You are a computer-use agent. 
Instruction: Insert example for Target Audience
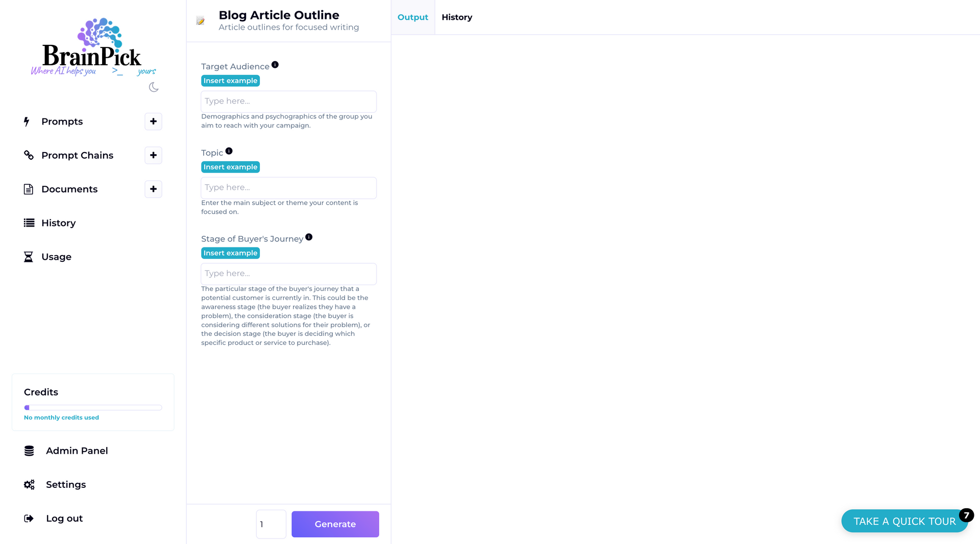230,81
